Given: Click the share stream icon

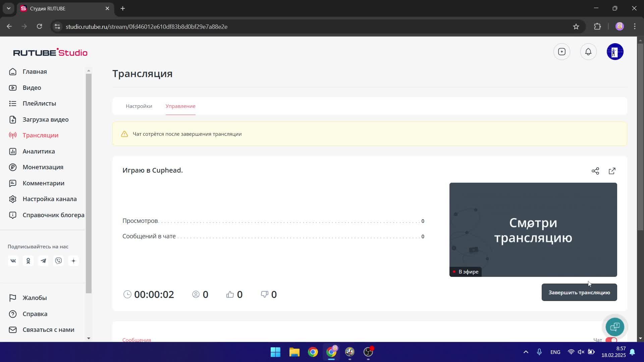Looking at the screenshot, I should click(595, 171).
